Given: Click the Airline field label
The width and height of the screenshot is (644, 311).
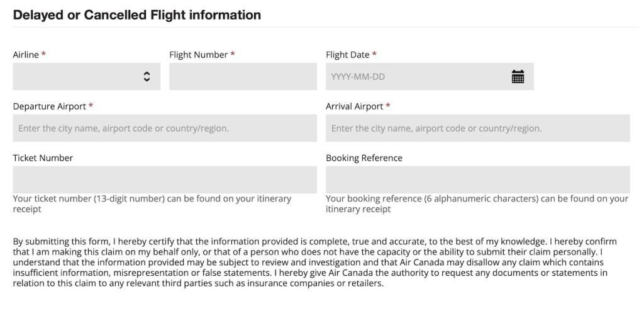Looking at the screenshot, I should tap(26, 55).
